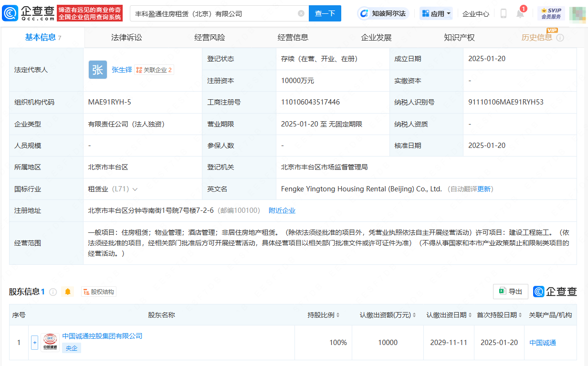This screenshot has height=366, width=588.
Task: Expand the 租赁业 (L71) industry chevron
Action: tap(135, 189)
